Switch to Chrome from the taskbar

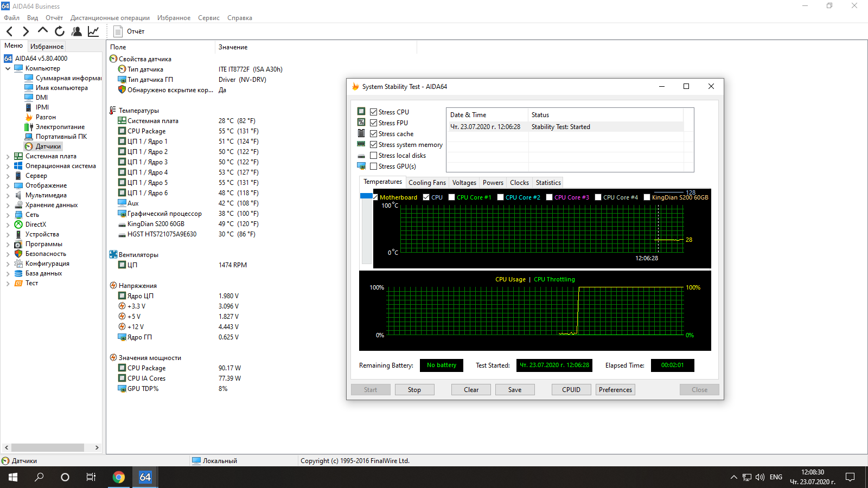[118, 477]
